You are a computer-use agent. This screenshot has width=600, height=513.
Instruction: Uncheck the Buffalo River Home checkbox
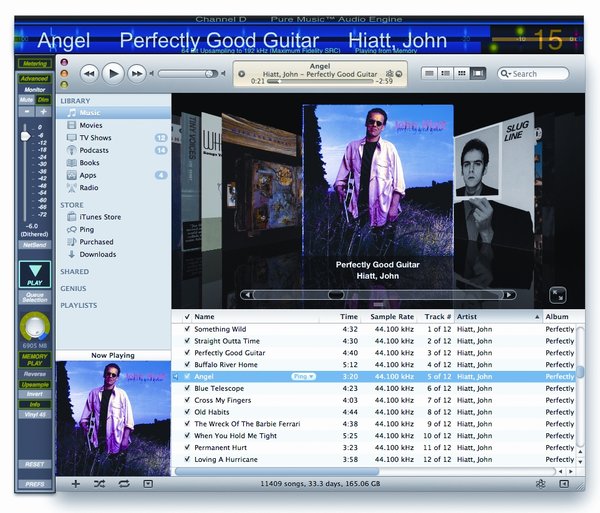coord(187,365)
